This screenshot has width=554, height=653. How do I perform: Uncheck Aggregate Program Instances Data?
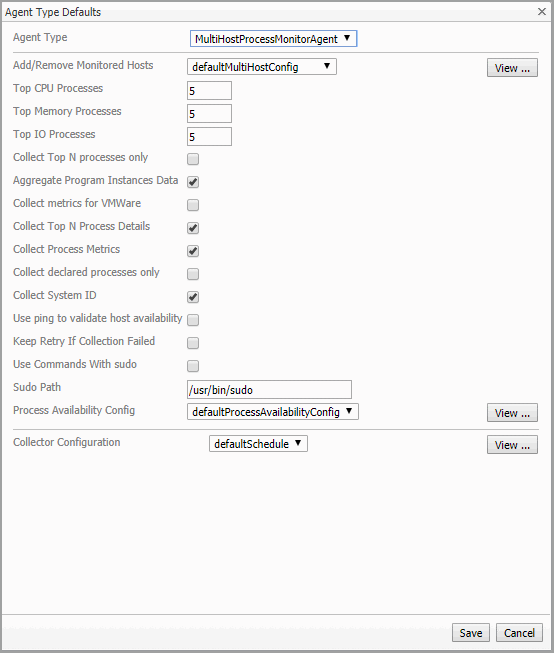193,182
